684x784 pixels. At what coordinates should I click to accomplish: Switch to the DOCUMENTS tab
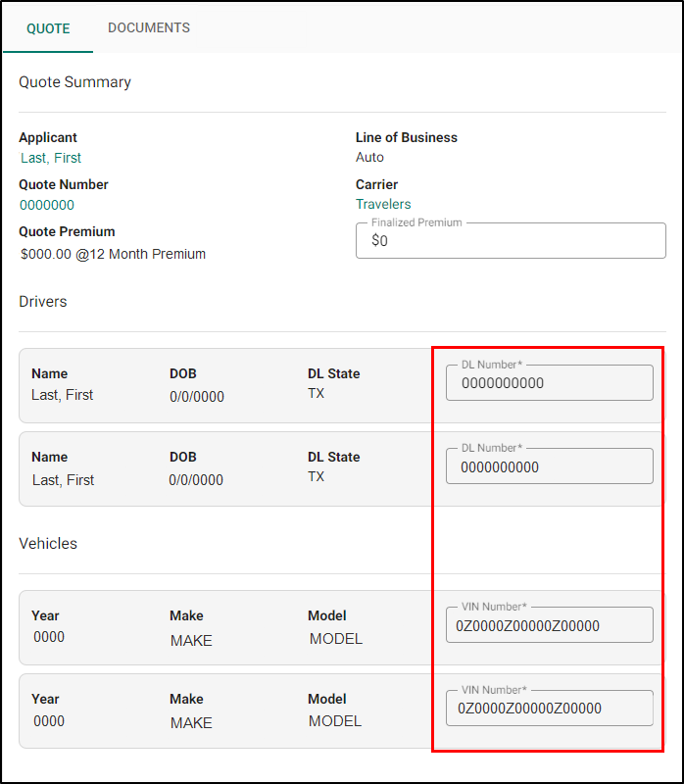point(148,27)
